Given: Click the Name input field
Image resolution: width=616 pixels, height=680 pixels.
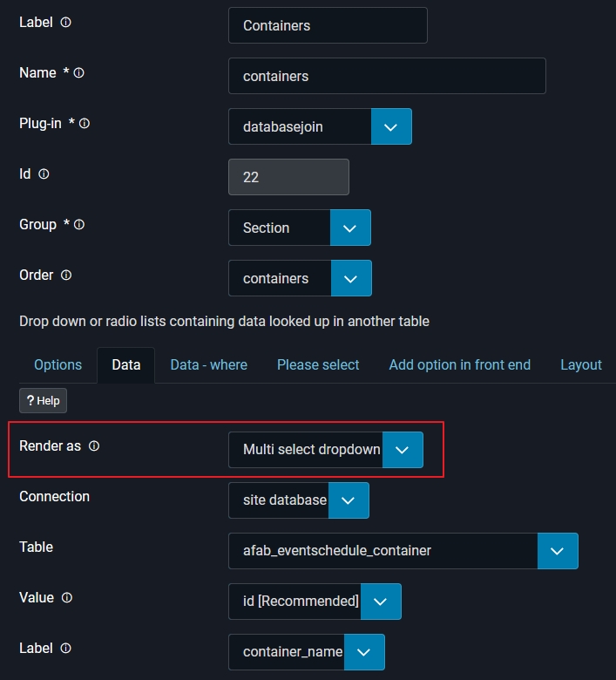Looking at the screenshot, I should tap(387, 76).
